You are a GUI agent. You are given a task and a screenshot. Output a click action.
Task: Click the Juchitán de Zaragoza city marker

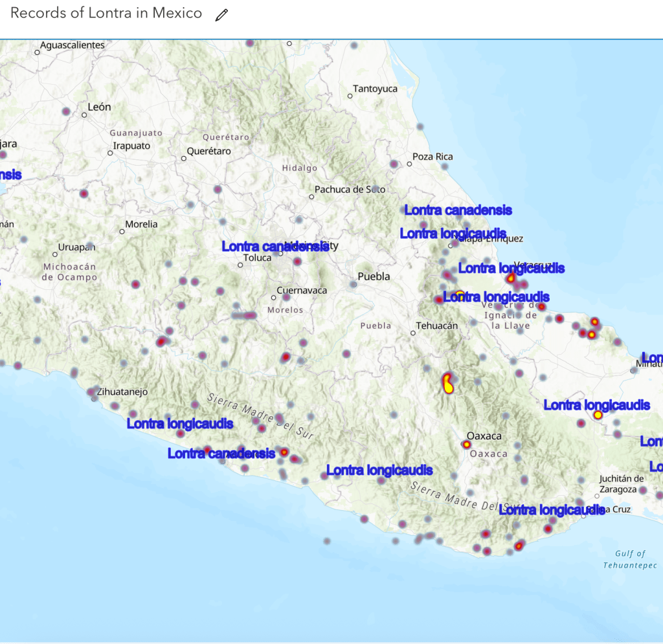click(x=596, y=496)
